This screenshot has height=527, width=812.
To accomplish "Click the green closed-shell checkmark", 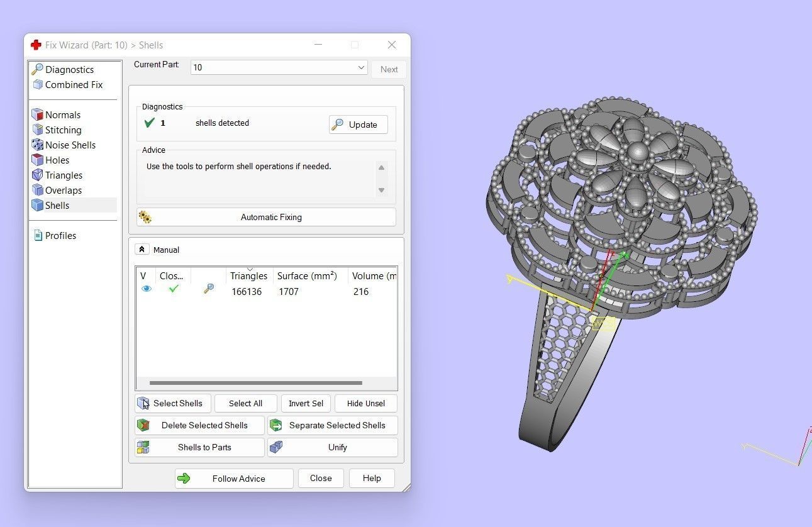I will point(174,289).
